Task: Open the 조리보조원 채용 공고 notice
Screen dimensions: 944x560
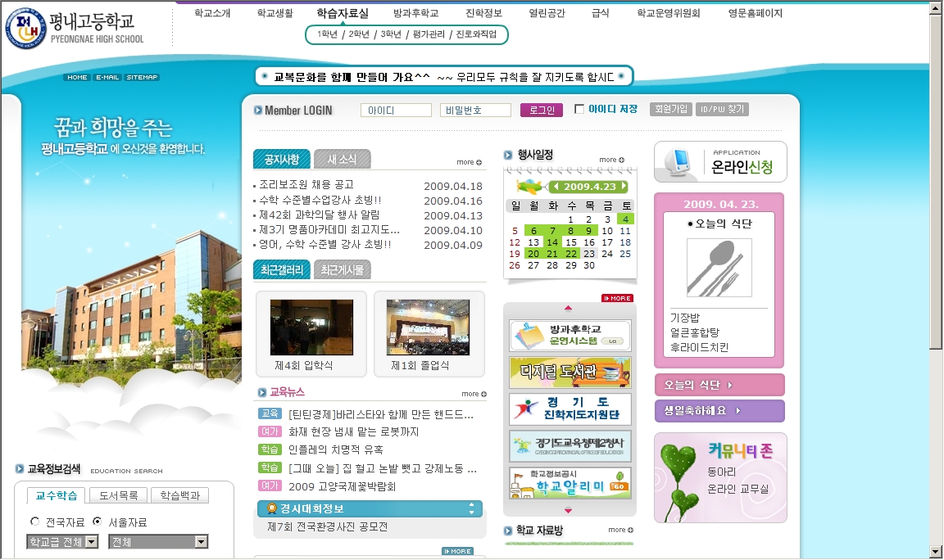Action: (306, 185)
